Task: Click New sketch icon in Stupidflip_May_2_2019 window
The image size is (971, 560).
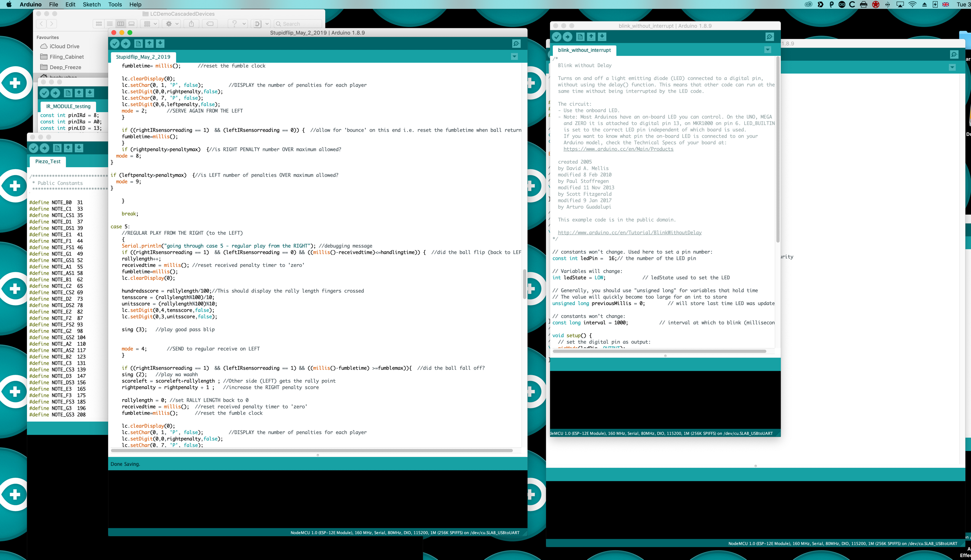Action: click(x=138, y=44)
